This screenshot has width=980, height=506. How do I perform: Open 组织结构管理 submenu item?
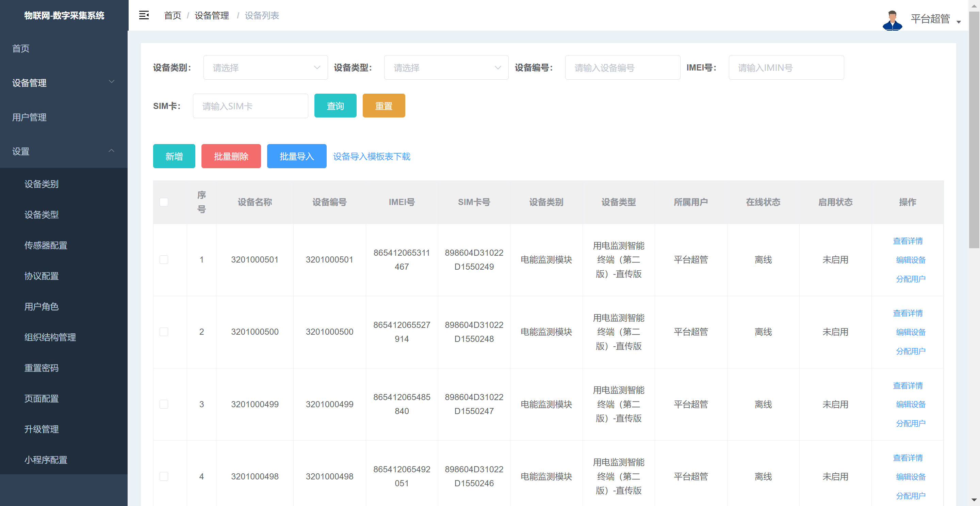(64, 337)
